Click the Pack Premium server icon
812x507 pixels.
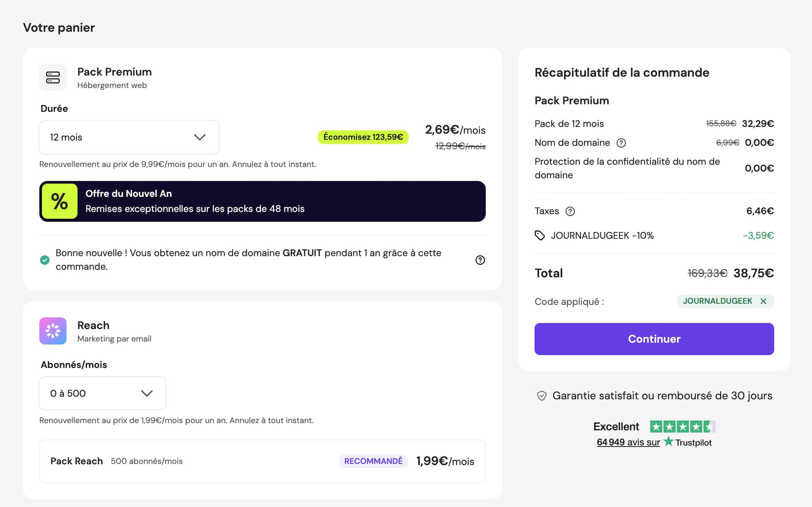click(53, 77)
